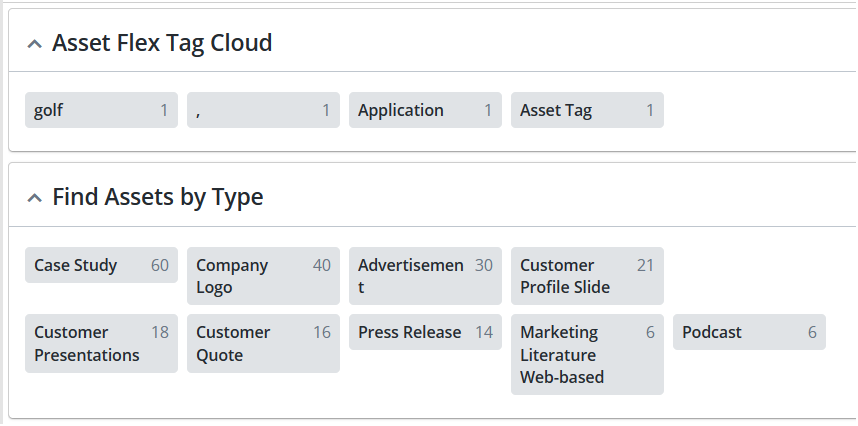Filter by the Application tag
Viewport: 858px width, 426px height.
(x=425, y=110)
